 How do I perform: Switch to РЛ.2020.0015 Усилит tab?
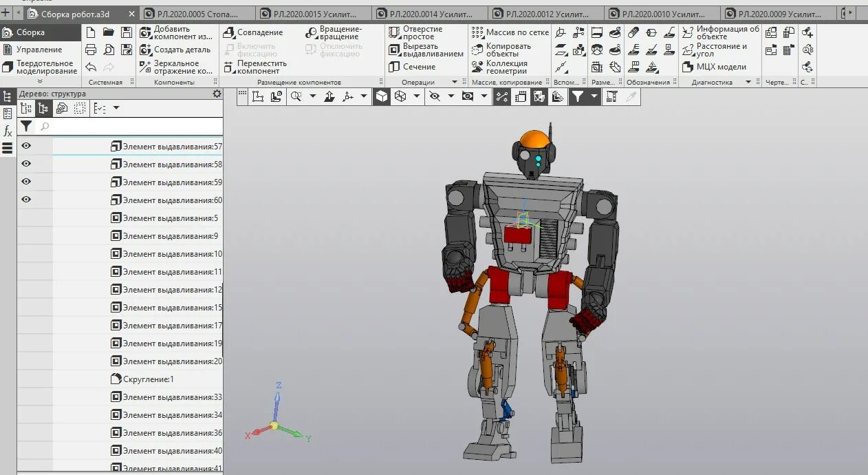click(313, 14)
